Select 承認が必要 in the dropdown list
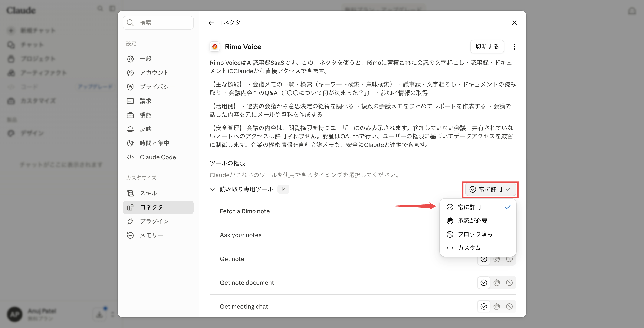Screen dimensions: 644x328 pyautogui.click(x=478, y=221)
